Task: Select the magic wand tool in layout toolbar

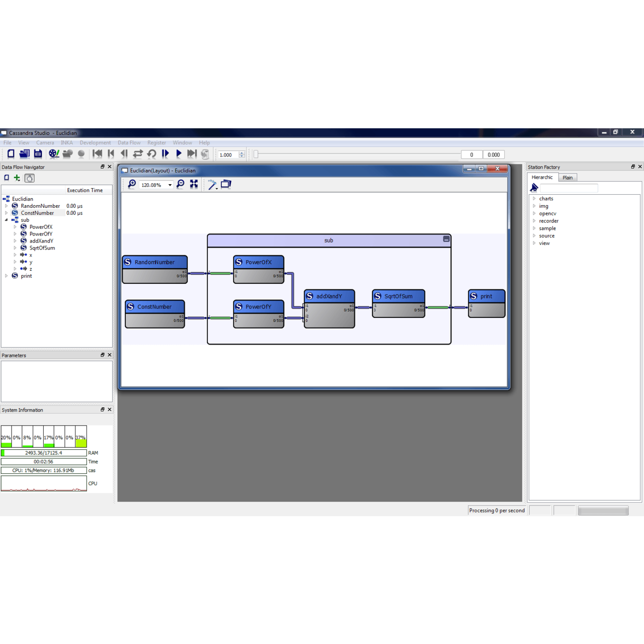Action: [x=211, y=185]
